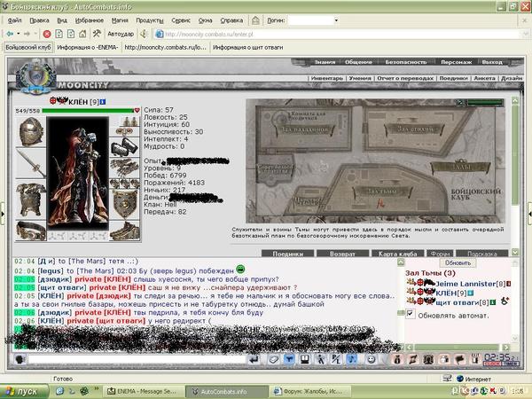
Task: Toggle Обновлять автомат. checkbox
Action: [x=411, y=314]
